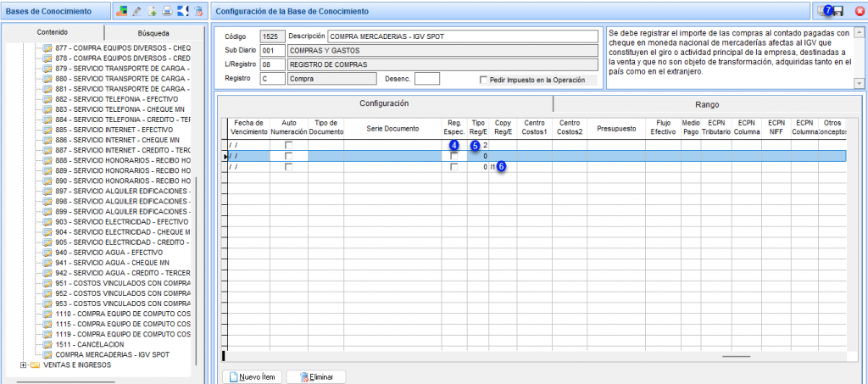Click the empty Desenc. field
868x384 pixels.
(x=427, y=79)
